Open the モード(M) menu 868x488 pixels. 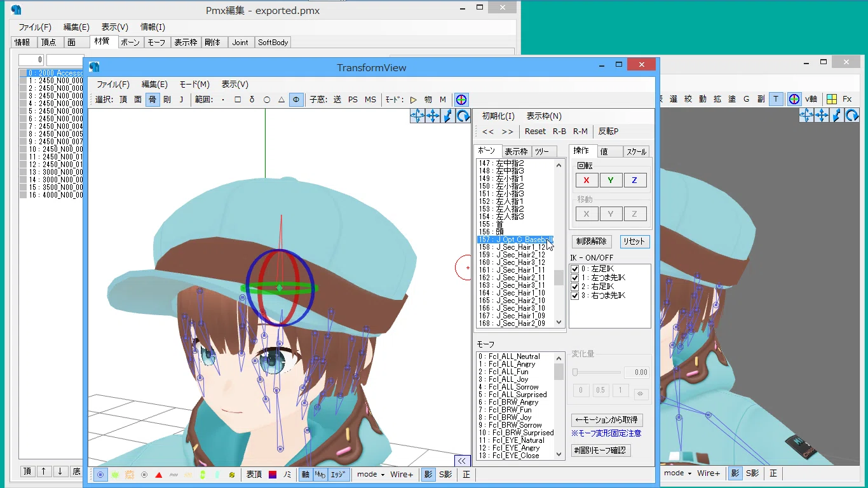(194, 85)
